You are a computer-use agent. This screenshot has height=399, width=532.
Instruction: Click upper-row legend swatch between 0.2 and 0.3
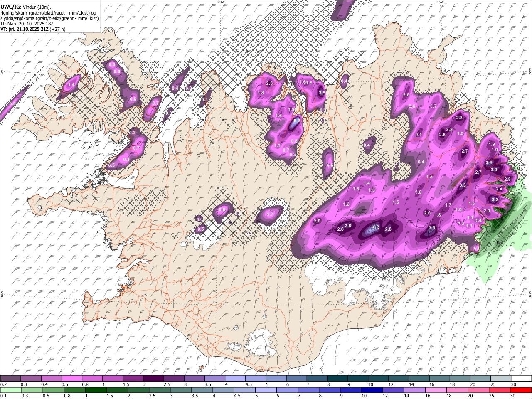tap(10, 379)
